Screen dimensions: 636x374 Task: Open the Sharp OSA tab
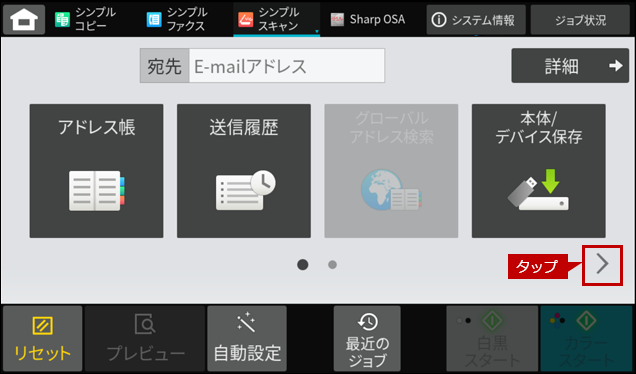click(x=368, y=19)
